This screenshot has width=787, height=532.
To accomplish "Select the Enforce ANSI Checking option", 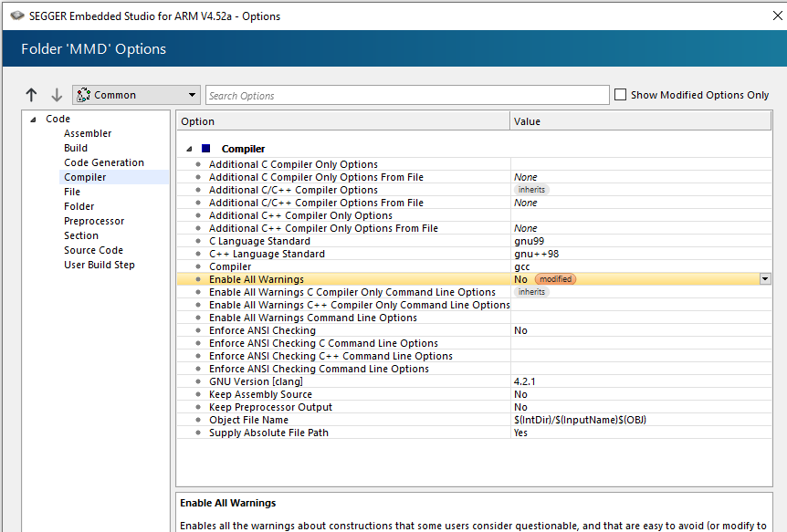I will pos(474,330).
